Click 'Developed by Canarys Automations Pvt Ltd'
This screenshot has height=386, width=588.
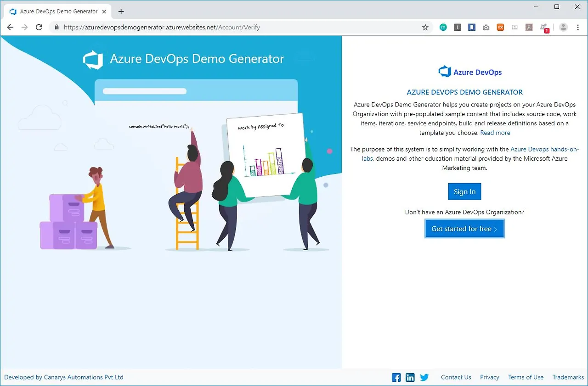(x=64, y=377)
